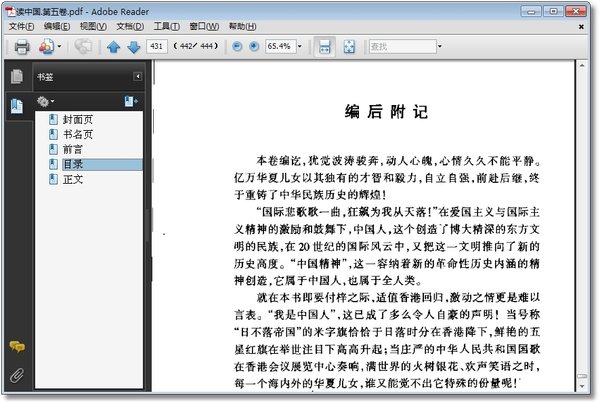600x404 pixels.
Task: Toggle the Bookmarks panel icon
Action: tap(17, 106)
